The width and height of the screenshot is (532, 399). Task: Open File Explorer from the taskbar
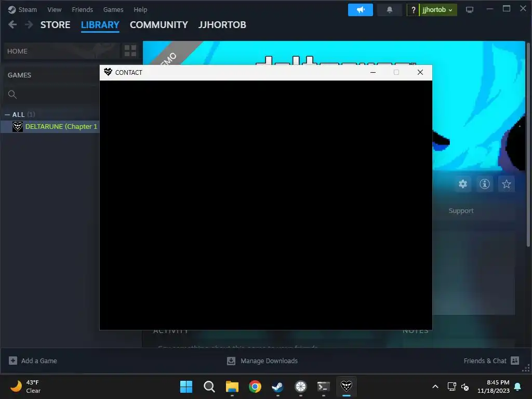coord(232,387)
